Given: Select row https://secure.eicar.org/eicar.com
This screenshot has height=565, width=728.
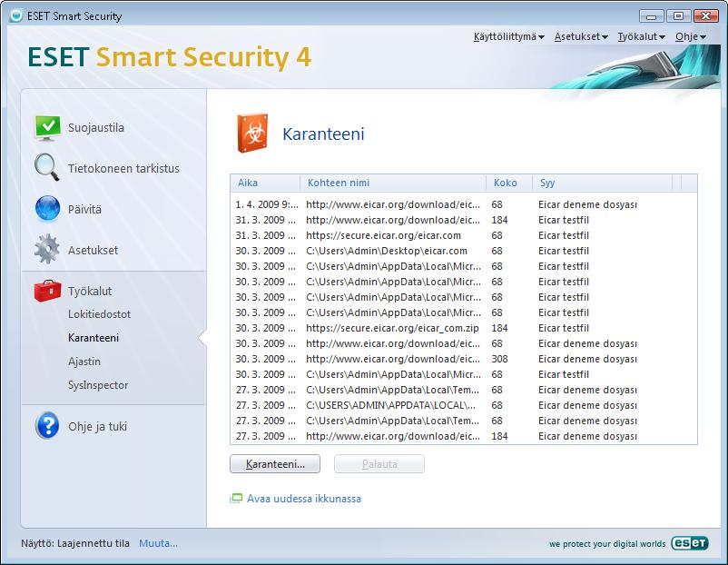Looking at the screenshot, I should coord(463,235).
